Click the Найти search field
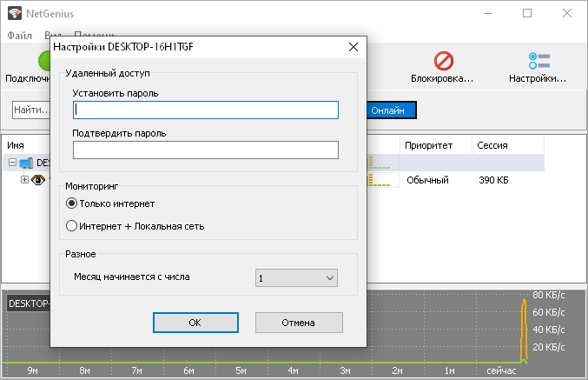This screenshot has width=588, height=380. (31, 110)
